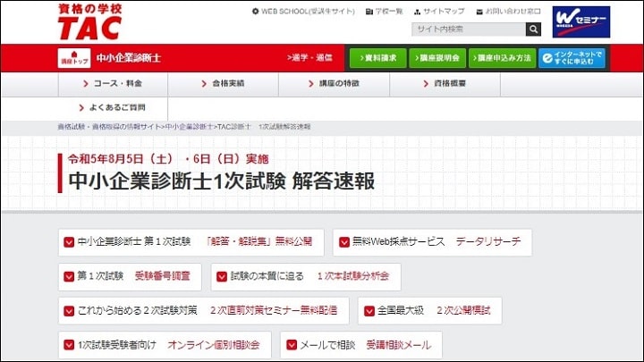Open 2次直前対策セミナー無料配信 link
The image size is (644, 362).
point(274,310)
